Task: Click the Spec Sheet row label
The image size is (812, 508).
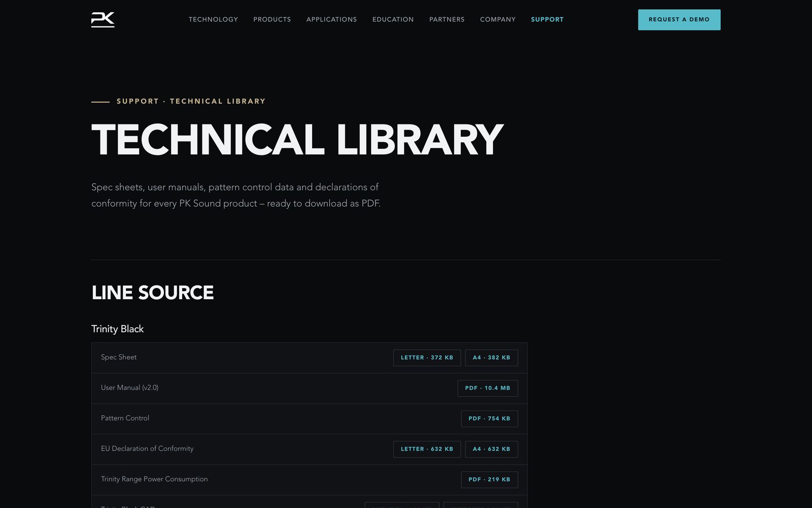Action: (x=119, y=357)
